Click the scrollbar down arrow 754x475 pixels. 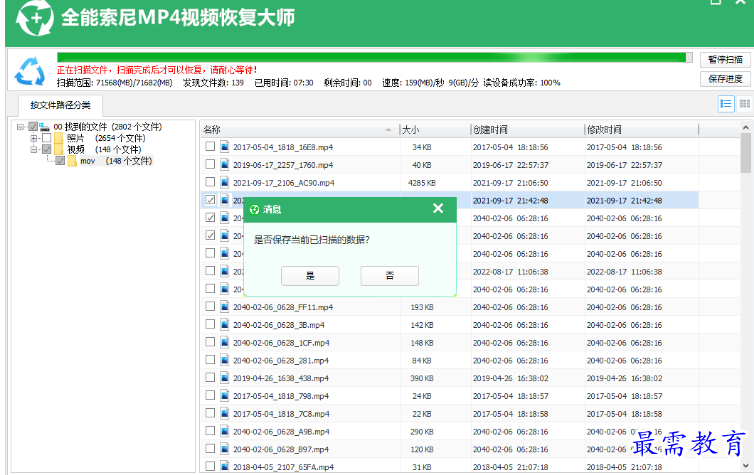[745, 465]
